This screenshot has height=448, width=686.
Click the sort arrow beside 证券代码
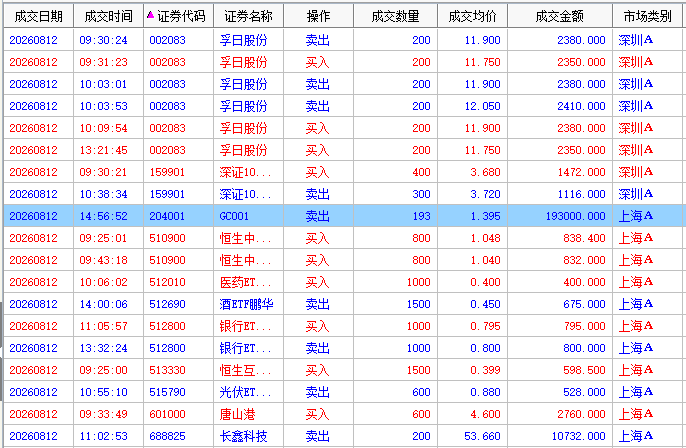[x=150, y=15]
